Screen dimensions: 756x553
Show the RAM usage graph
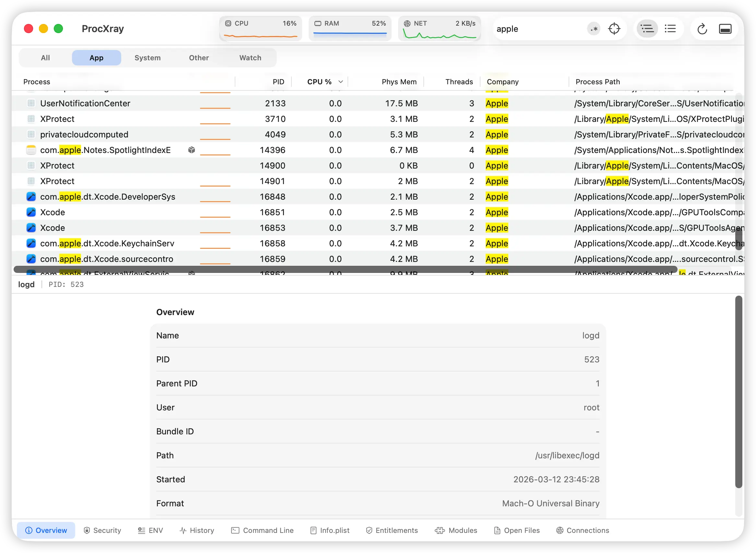350,28
